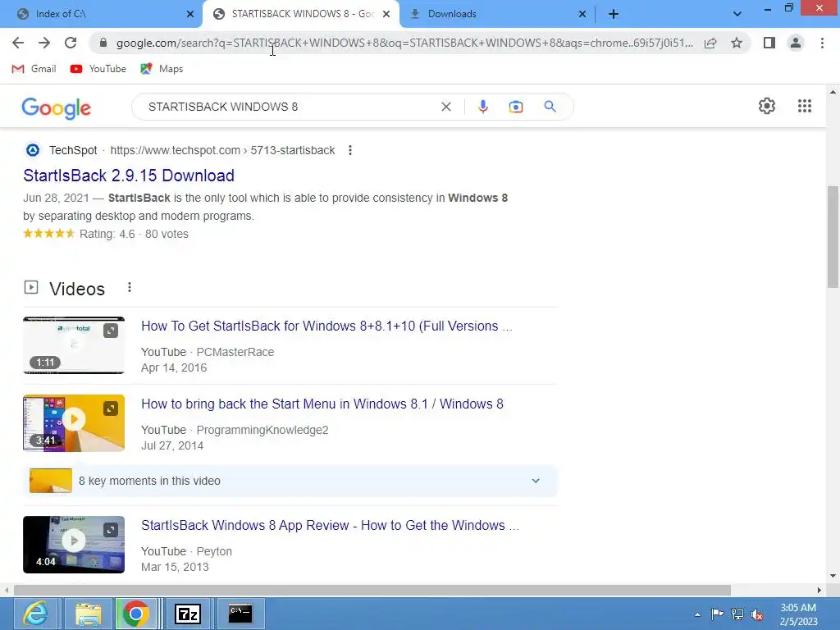Open Videos section options menu
Screen dimensions: 840x630
pos(129,288)
